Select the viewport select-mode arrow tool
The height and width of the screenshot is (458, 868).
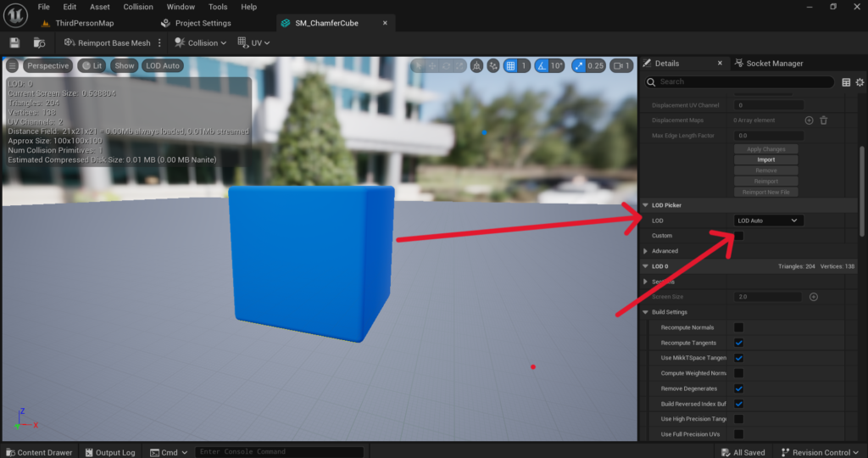419,66
